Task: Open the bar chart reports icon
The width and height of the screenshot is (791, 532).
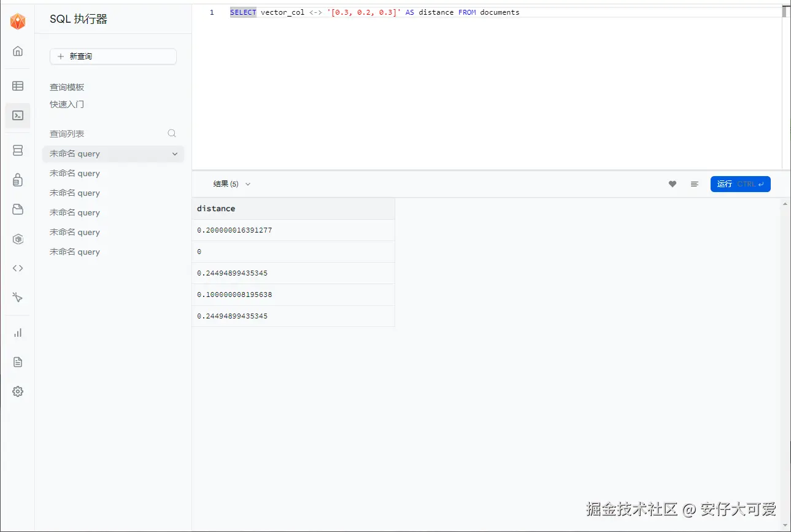Action: (x=18, y=333)
